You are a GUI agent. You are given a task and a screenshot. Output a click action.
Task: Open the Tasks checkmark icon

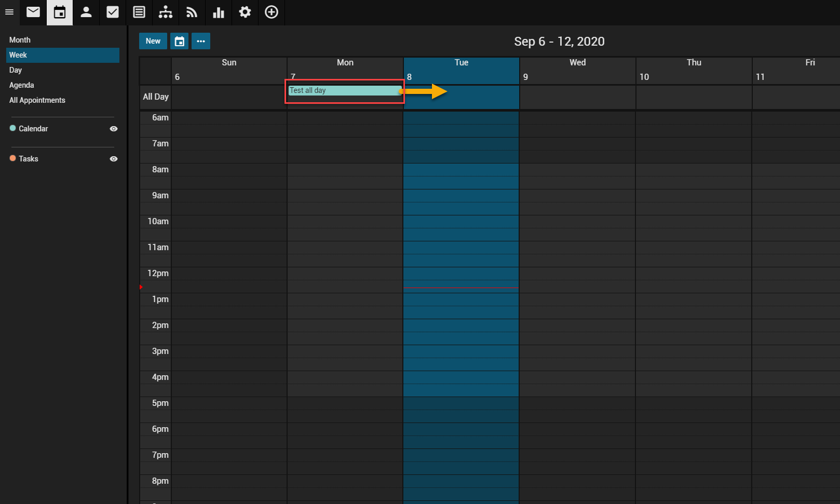click(x=113, y=12)
